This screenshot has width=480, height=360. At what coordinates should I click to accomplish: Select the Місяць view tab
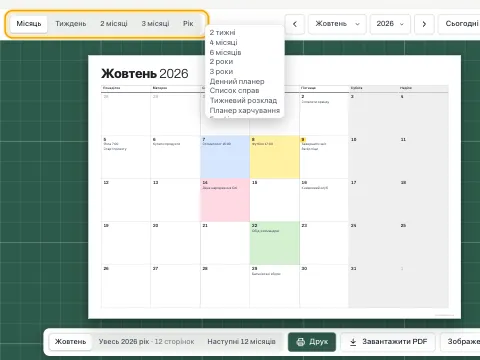click(29, 24)
